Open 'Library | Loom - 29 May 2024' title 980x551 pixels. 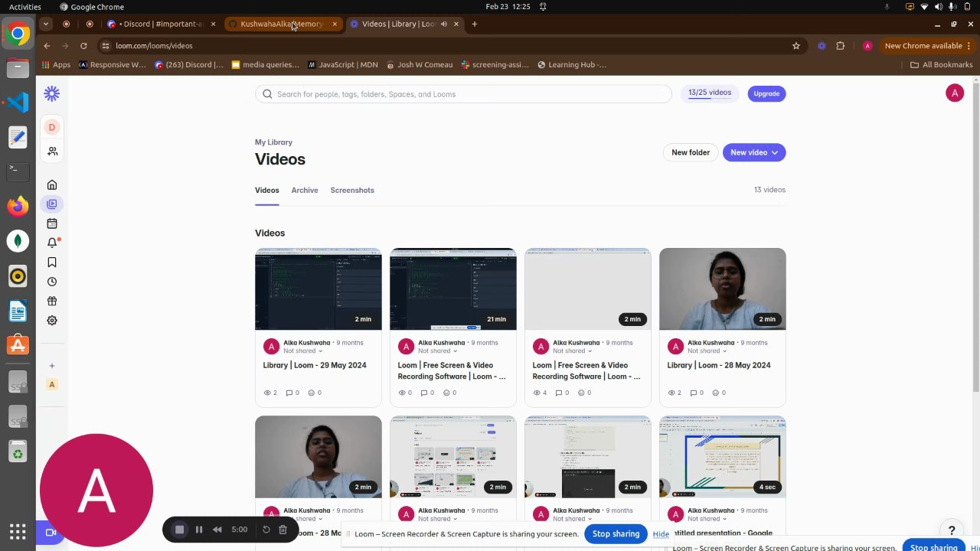coord(315,365)
